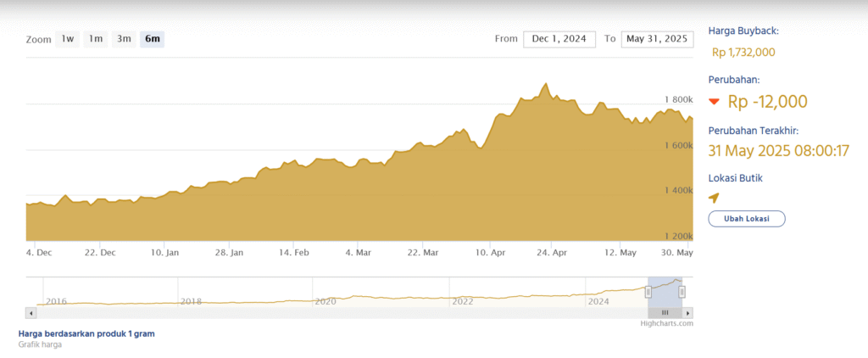This screenshot has width=868, height=358.
Task: Click the navigator scrollbar right arrow
Action: (x=687, y=313)
